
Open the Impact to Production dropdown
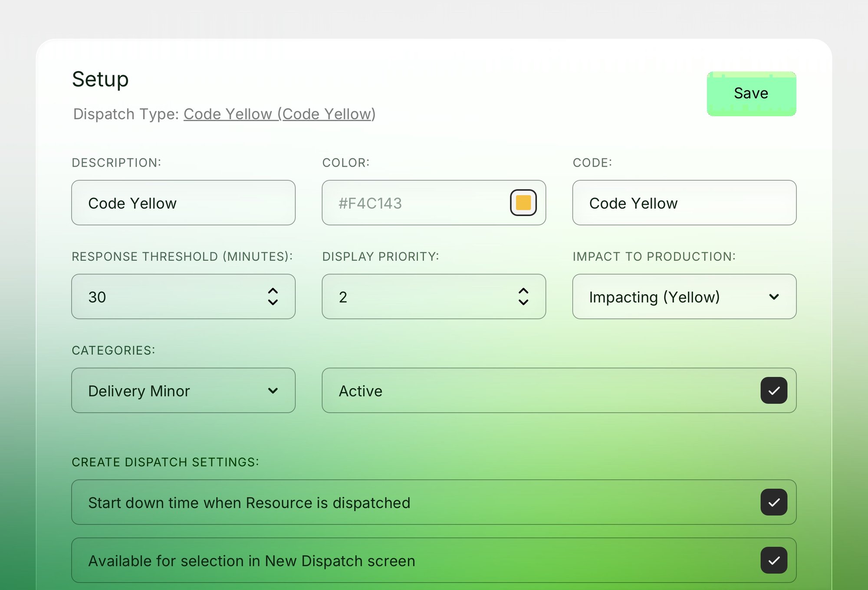[x=684, y=297]
